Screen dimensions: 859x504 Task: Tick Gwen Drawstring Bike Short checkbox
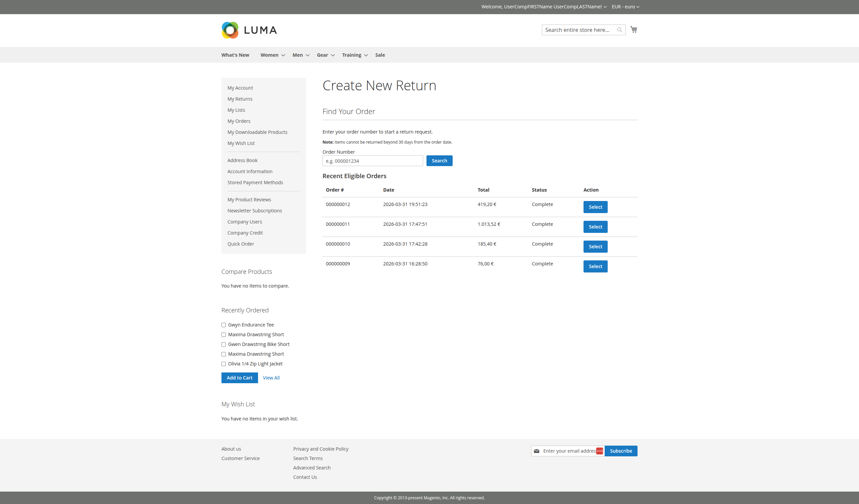[x=223, y=344]
